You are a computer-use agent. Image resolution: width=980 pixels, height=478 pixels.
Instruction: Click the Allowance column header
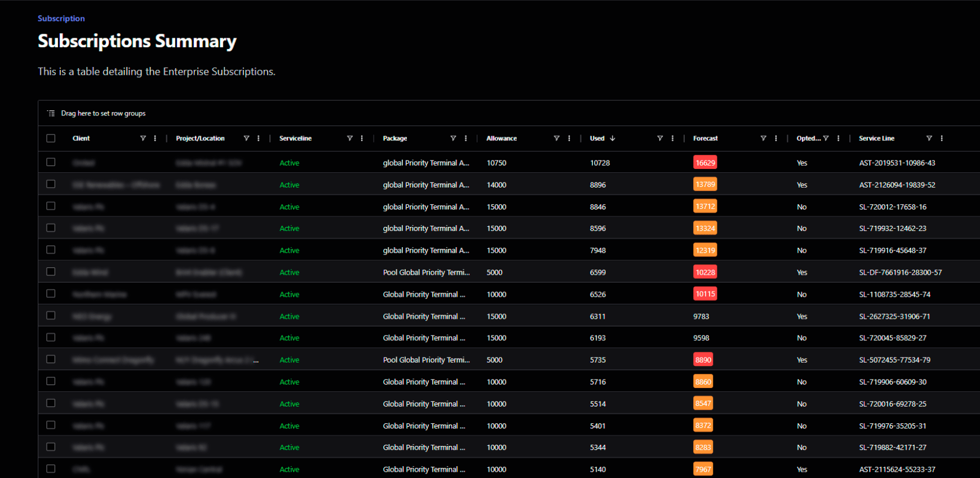[x=502, y=139]
